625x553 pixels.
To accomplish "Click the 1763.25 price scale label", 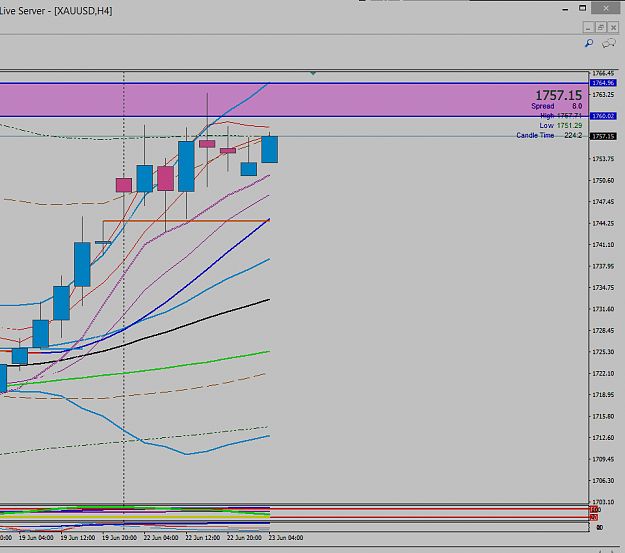I will click(x=603, y=95).
